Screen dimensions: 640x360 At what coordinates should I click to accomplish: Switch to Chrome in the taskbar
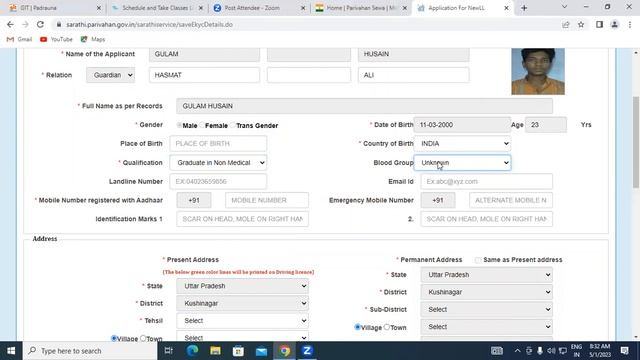284,351
